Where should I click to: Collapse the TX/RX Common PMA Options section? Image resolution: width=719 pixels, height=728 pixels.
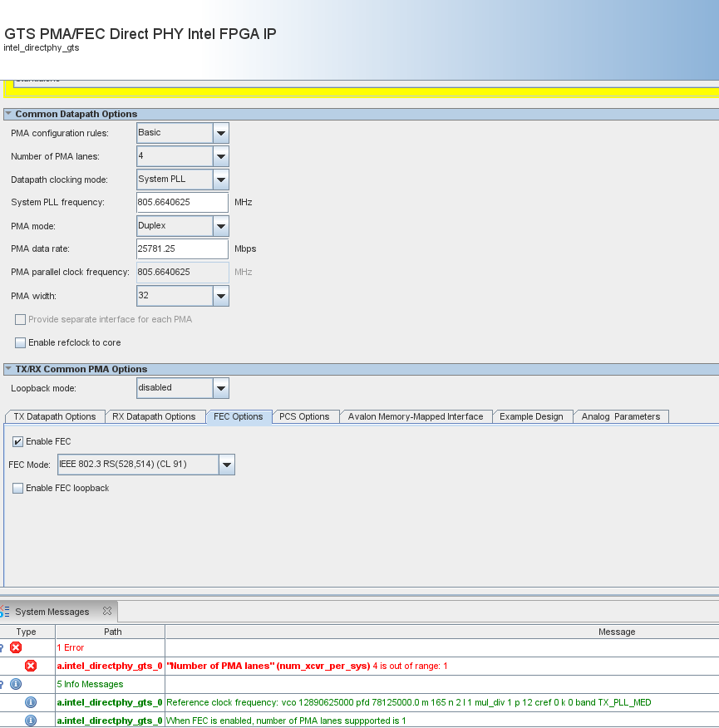point(7,369)
